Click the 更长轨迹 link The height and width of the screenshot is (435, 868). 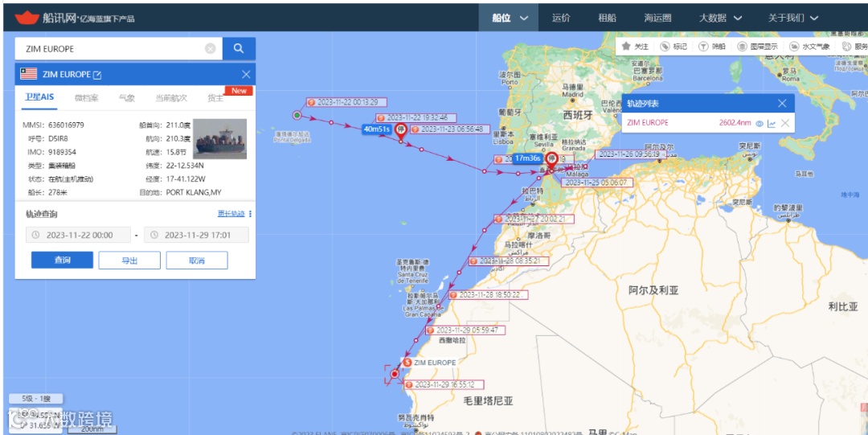231,214
